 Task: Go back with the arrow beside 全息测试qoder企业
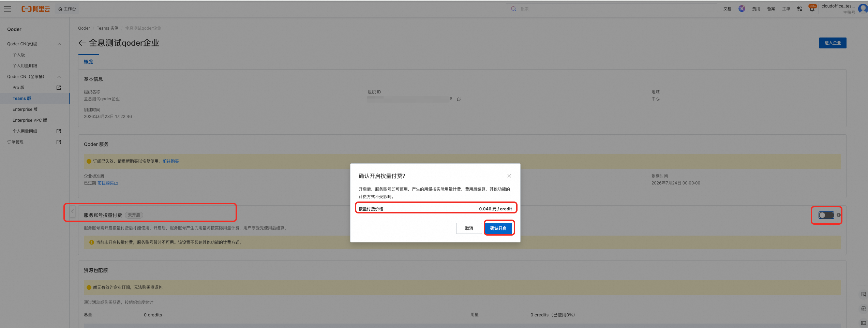pyautogui.click(x=82, y=43)
